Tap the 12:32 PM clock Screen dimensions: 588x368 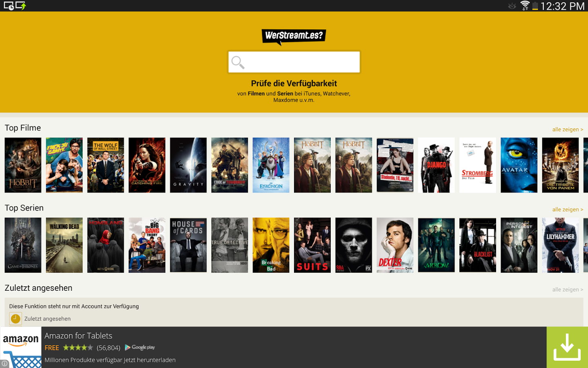[x=563, y=6]
